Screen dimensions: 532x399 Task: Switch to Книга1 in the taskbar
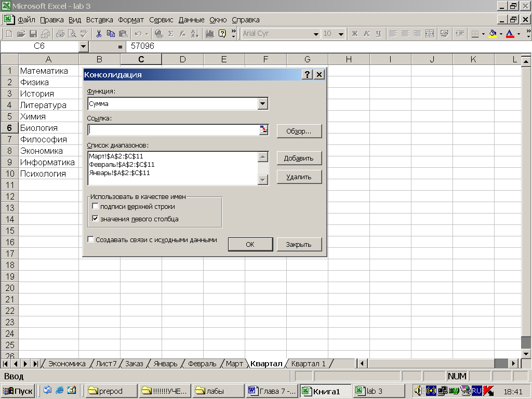click(x=326, y=391)
